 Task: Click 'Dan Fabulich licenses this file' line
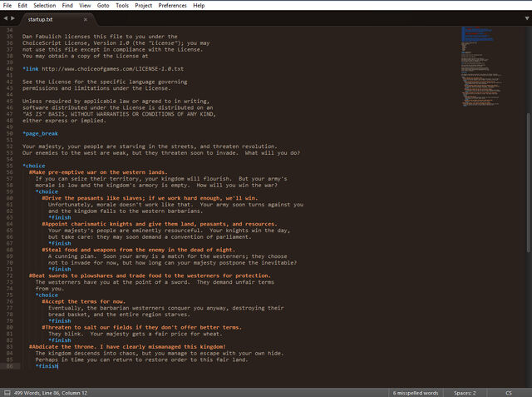(x=100, y=37)
